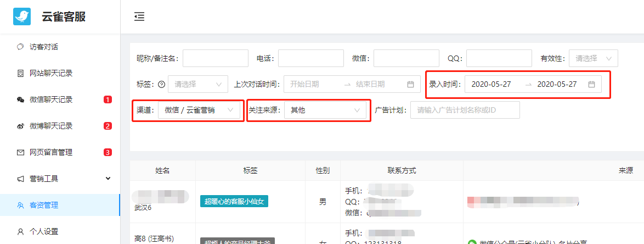Go to 网站聊天记录 in the sidebar
The width and height of the screenshot is (644, 244).
point(51,73)
